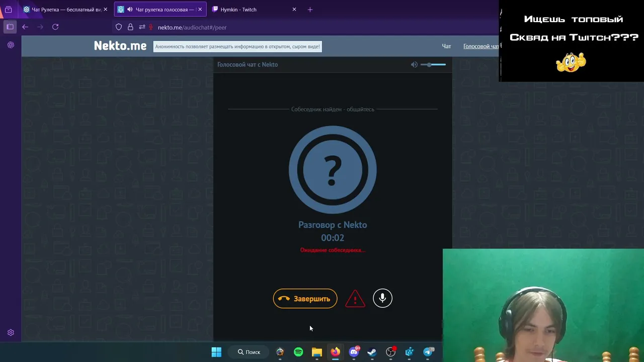Close the Чат Рулетка бесплатный tab
The width and height of the screenshot is (644, 362).
(105, 10)
